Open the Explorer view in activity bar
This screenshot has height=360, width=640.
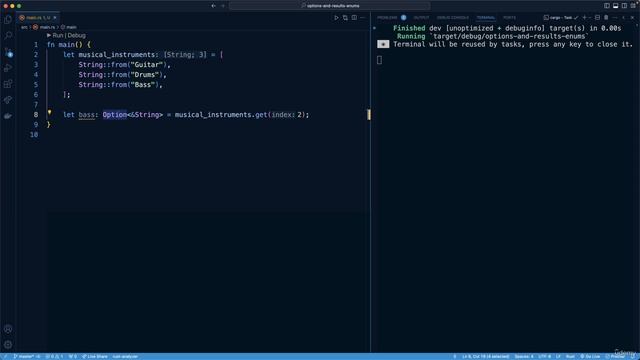[x=8, y=20]
